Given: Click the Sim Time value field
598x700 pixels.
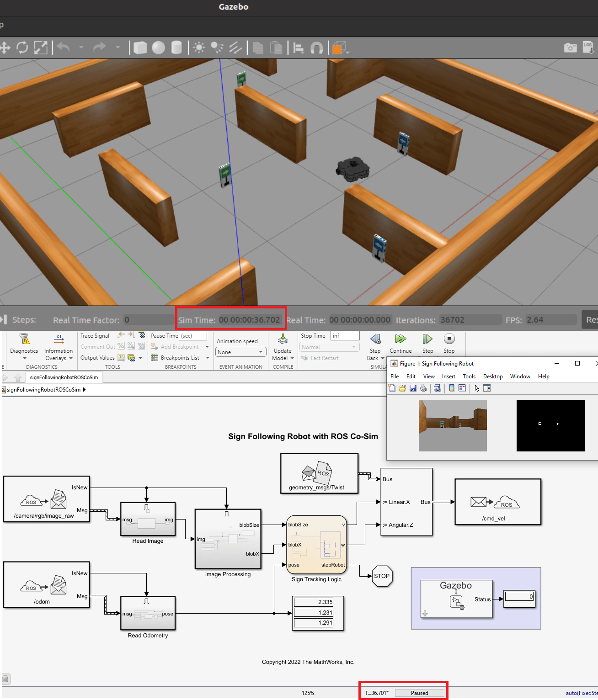Looking at the screenshot, I should pyautogui.click(x=250, y=320).
